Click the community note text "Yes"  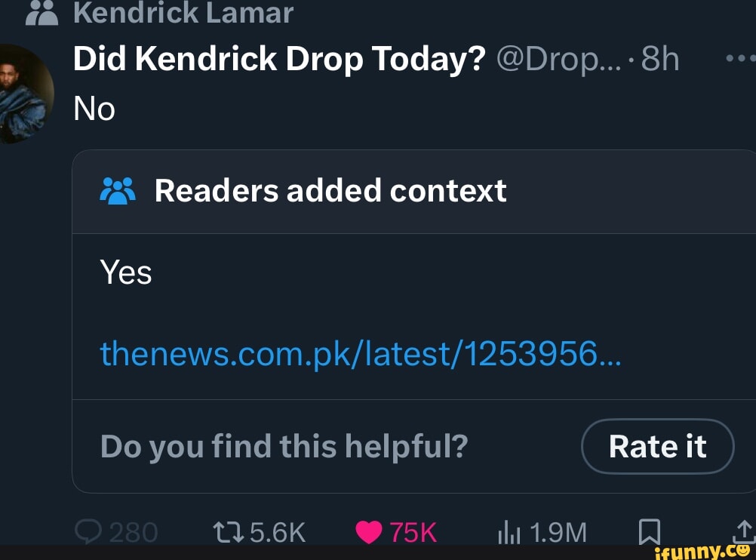(126, 272)
